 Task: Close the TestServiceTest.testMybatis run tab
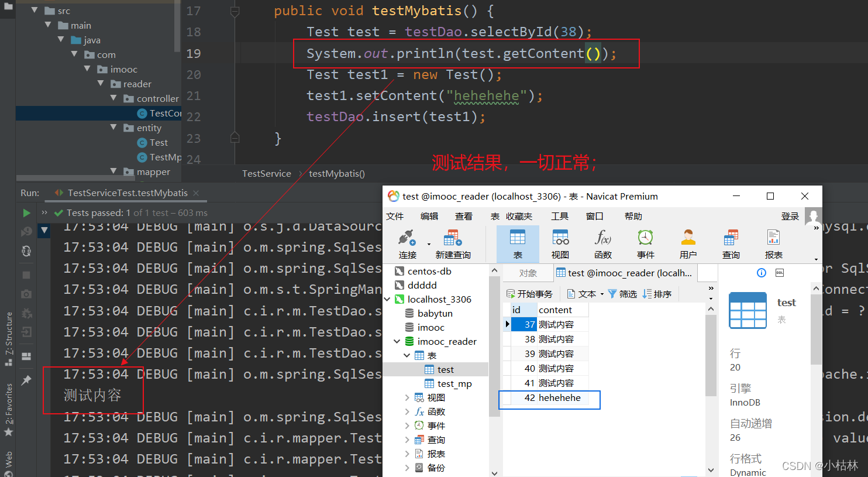point(196,193)
